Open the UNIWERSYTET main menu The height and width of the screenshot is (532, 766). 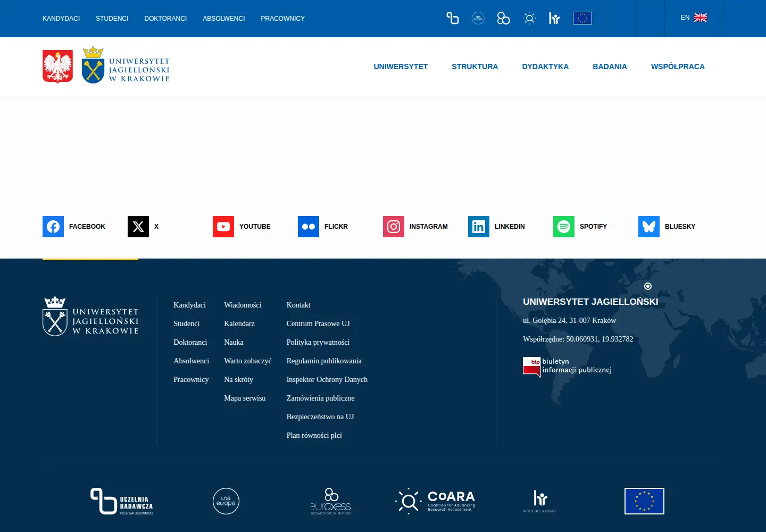click(401, 66)
